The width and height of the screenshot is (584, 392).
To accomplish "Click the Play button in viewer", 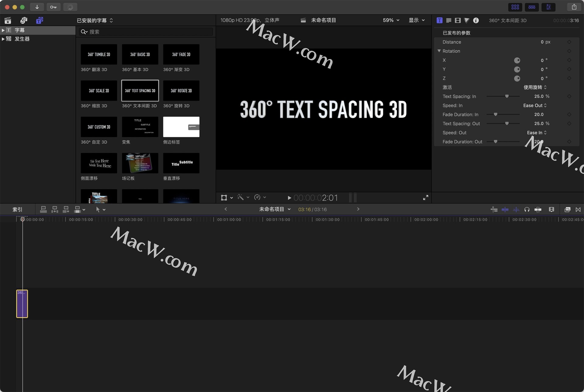I will [x=289, y=198].
